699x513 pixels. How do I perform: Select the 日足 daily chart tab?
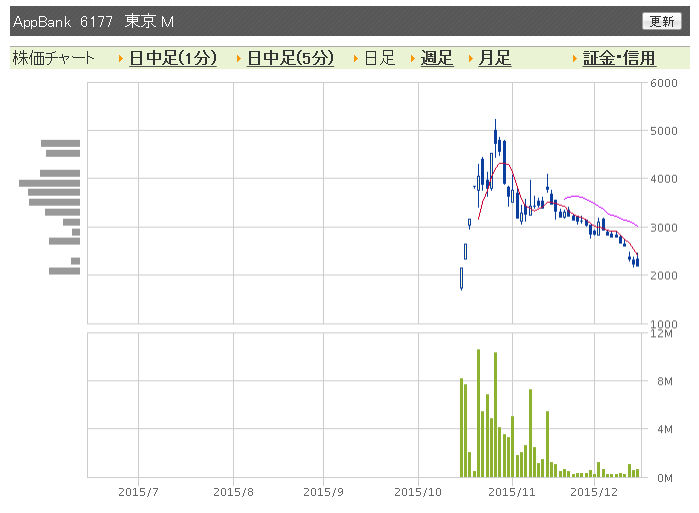(379, 58)
